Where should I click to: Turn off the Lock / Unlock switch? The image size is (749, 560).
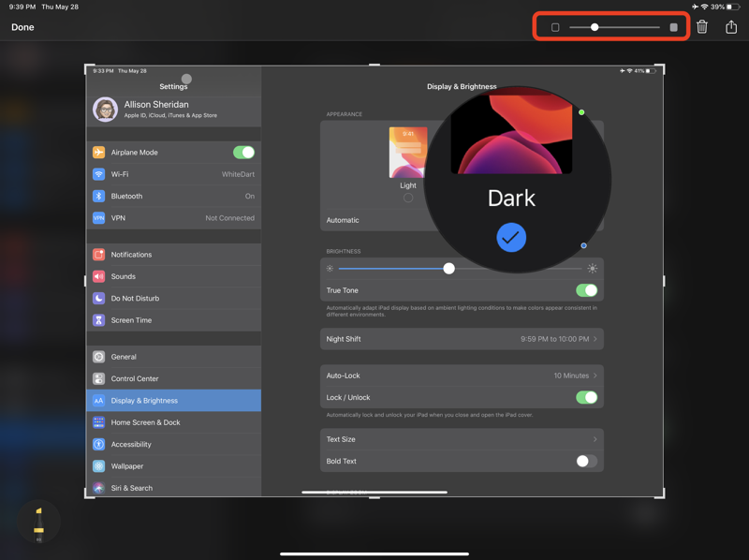pyautogui.click(x=586, y=398)
